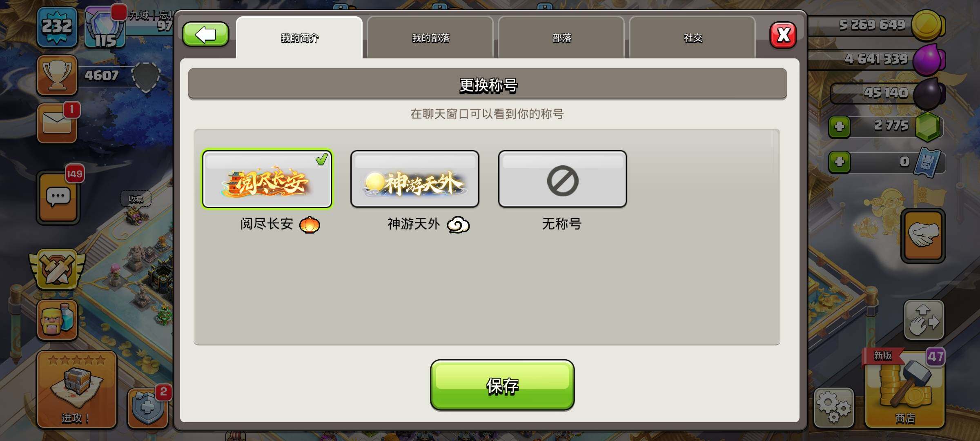Select the 阅尽长安 title option
980x441 pixels.
(267, 179)
